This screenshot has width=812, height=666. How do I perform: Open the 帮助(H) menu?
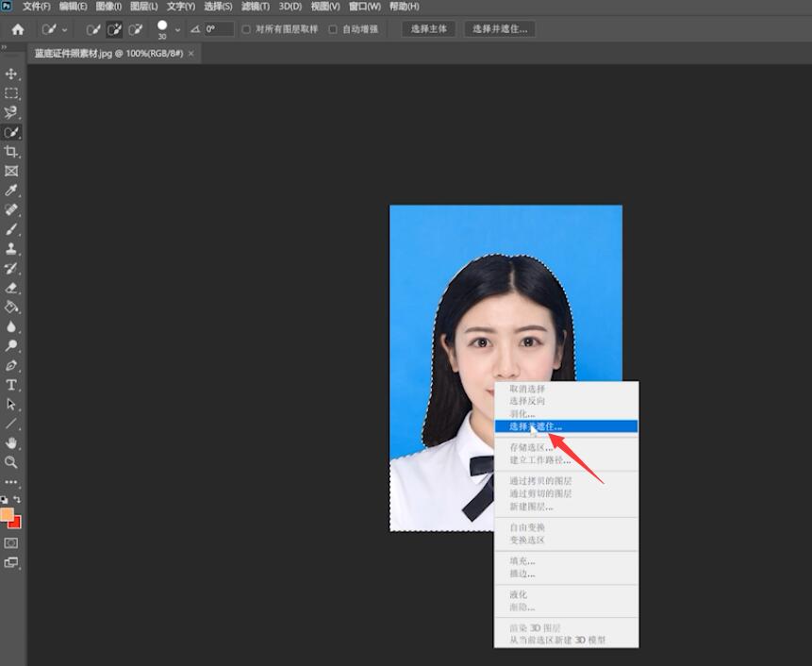[x=404, y=7]
